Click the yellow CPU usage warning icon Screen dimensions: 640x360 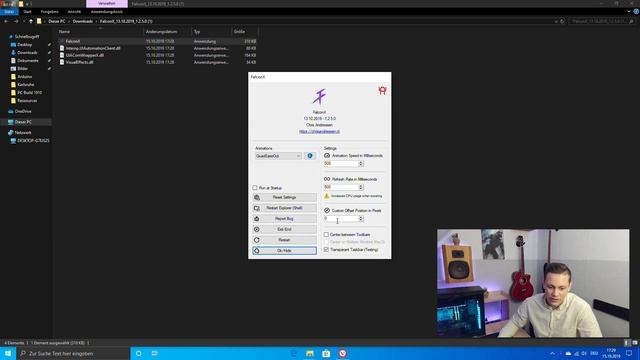(x=327, y=196)
